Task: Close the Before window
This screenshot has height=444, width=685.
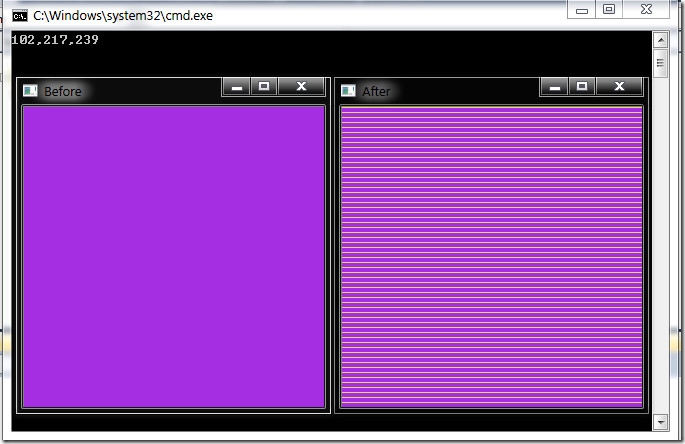Action: [x=301, y=87]
